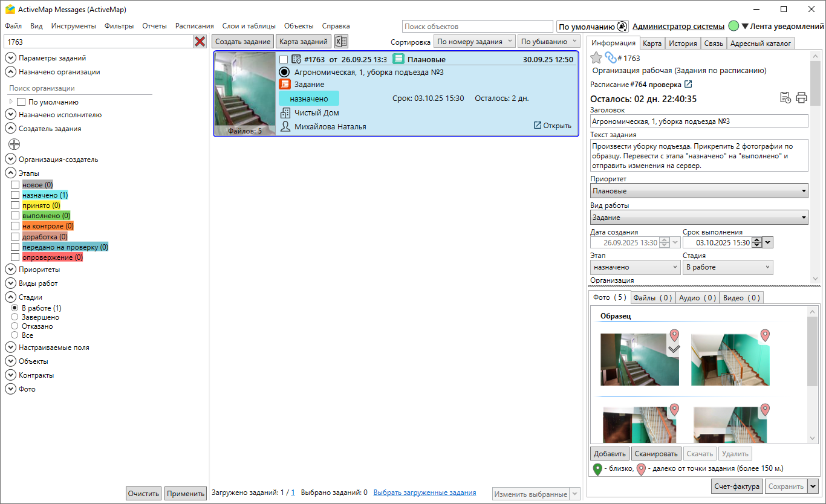Open the Отчеты menu

click(x=154, y=26)
